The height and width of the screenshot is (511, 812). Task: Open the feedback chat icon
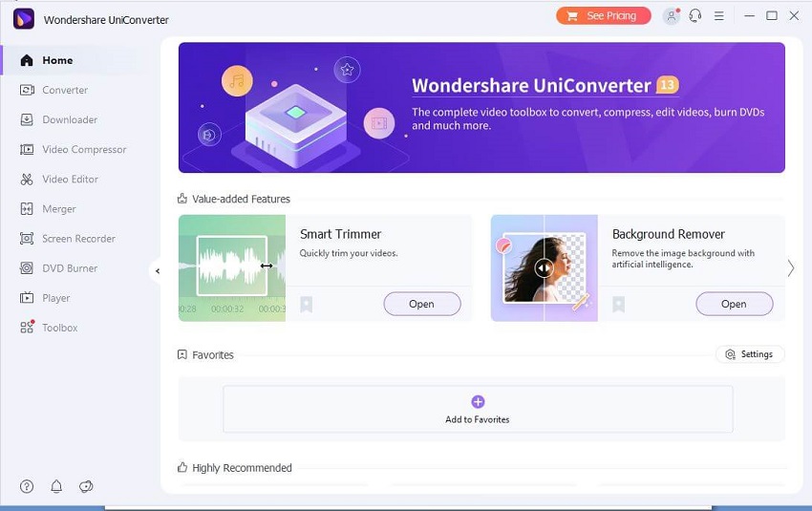click(86, 487)
